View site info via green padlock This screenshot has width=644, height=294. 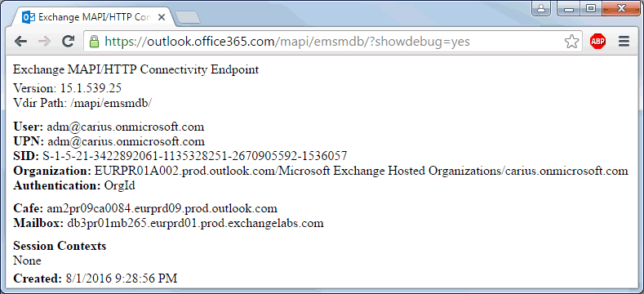tap(95, 41)
